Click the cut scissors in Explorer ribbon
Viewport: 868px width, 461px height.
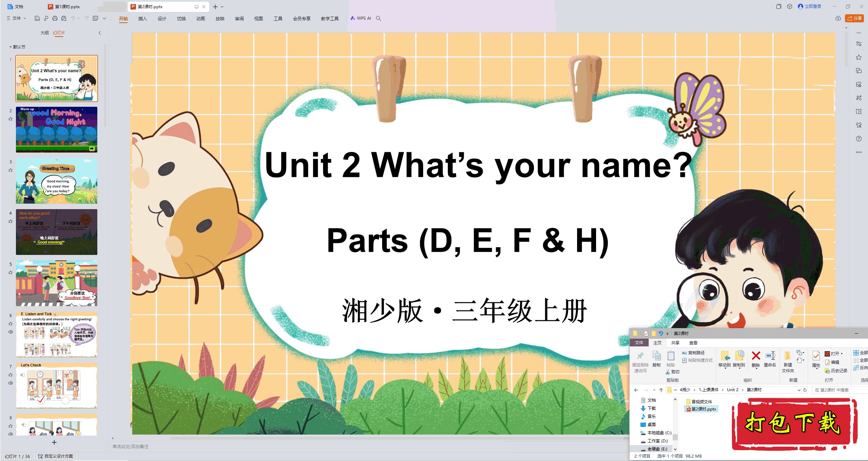(x=668, y=372)
